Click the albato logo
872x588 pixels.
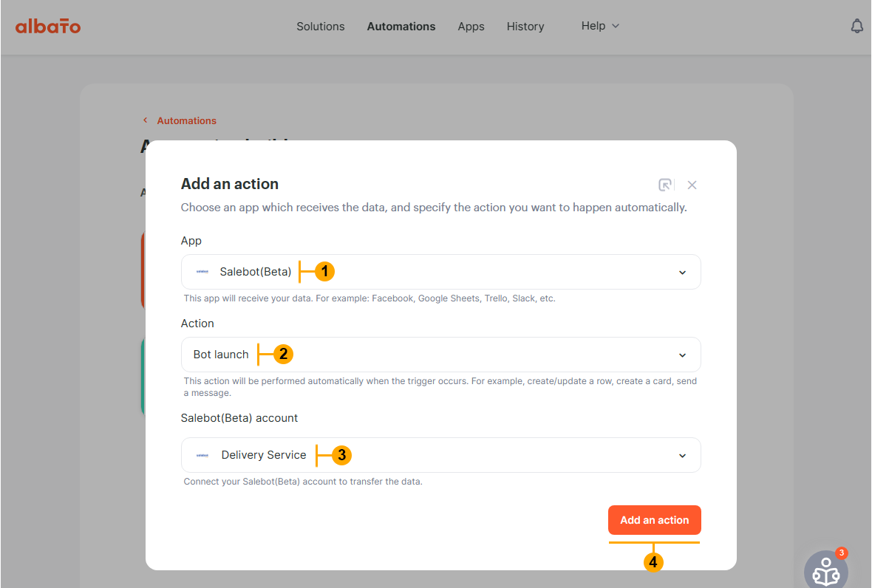(48, 26)
